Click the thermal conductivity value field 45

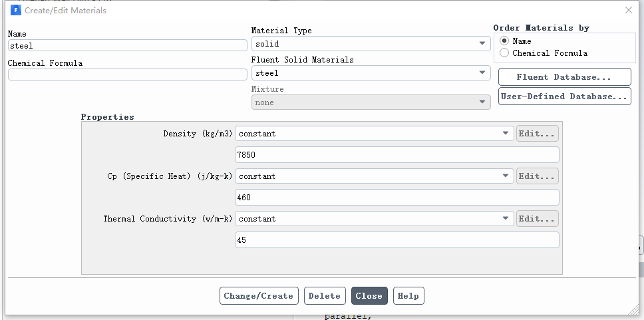(x=397, y=240)
